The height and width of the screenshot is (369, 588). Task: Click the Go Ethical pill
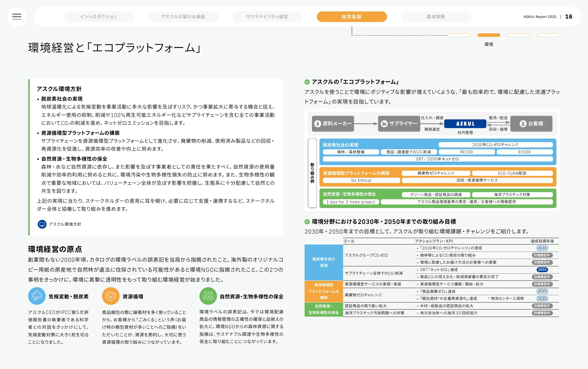(x=361, y=180)
